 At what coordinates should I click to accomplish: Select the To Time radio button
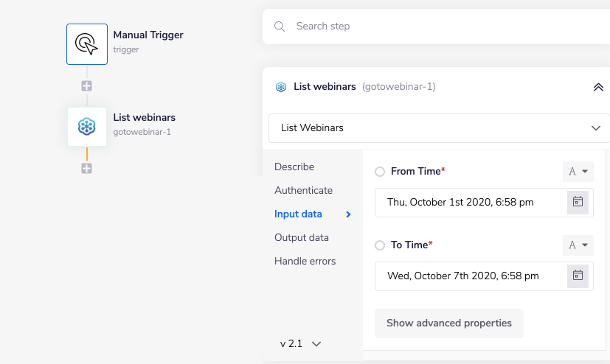[380, 245]
